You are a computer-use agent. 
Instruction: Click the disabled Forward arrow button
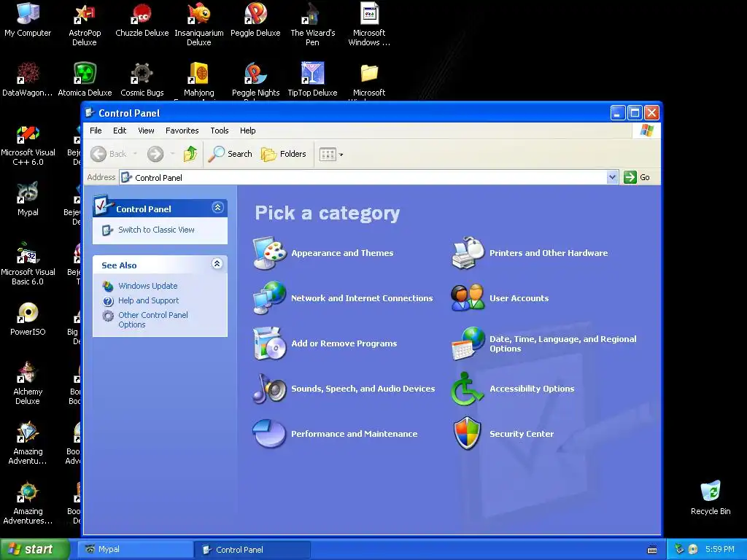click(x=155, y=154)
